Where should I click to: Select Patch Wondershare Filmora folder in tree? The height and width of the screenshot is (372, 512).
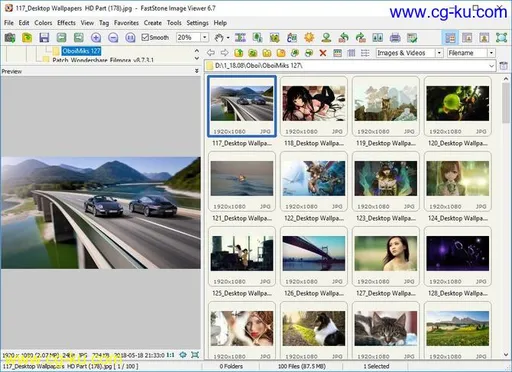[103, 60]
